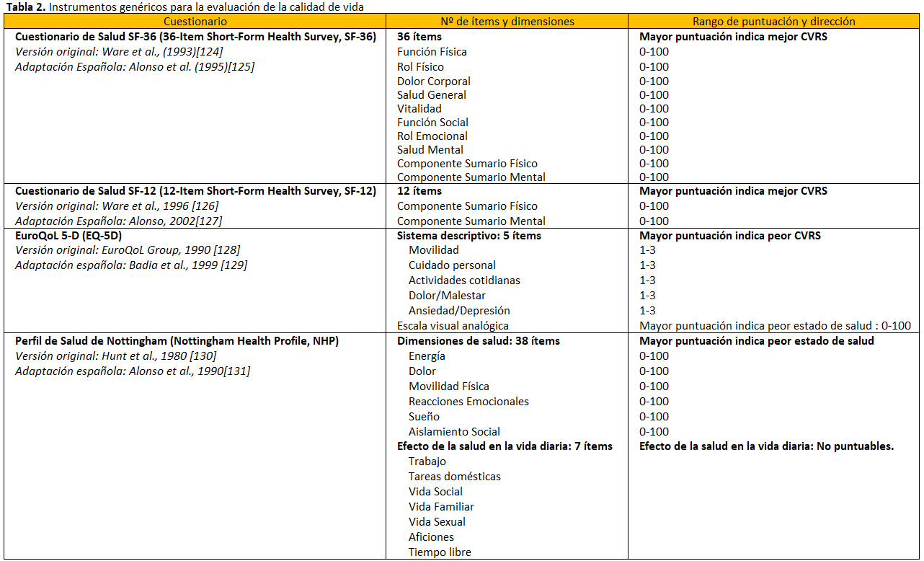This screenshot has width=924, height=561.
Task: Select the Perfil de Salud de Nottingham title
Action: [177, 340]
